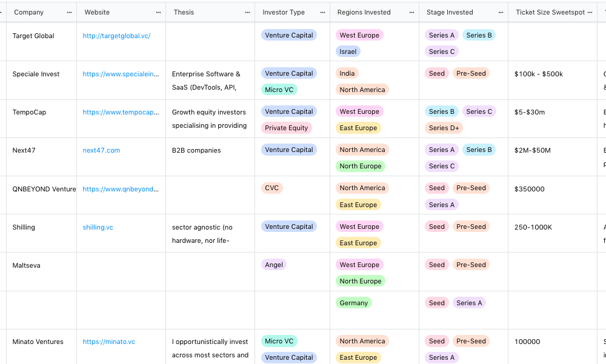The width and height of the screenshot is (606, 364).
Task: Click Series C tag in Target Global row
Action: coord(441,51)
